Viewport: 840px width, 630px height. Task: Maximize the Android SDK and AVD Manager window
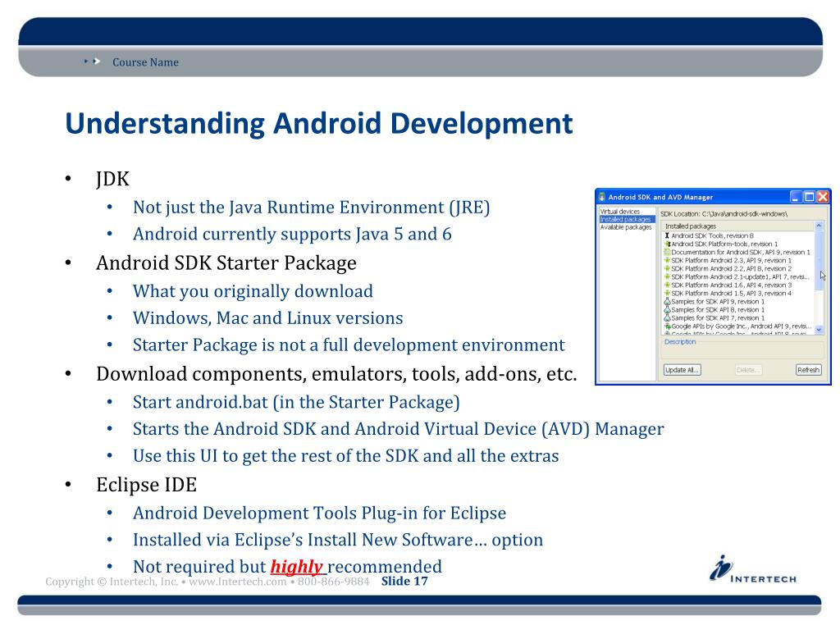tap(810, 197)
